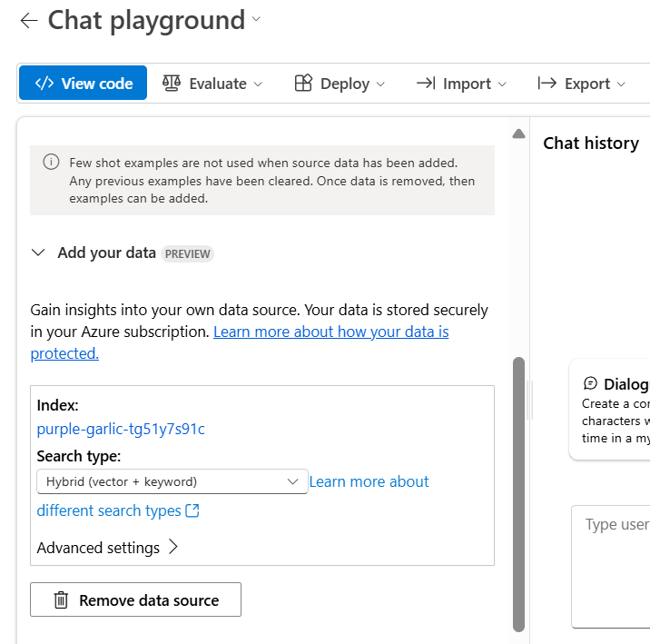This screenshot has width=650, height=644.
Task: Click the info icon in few-shot notice
Action: (x=52, y=162)
